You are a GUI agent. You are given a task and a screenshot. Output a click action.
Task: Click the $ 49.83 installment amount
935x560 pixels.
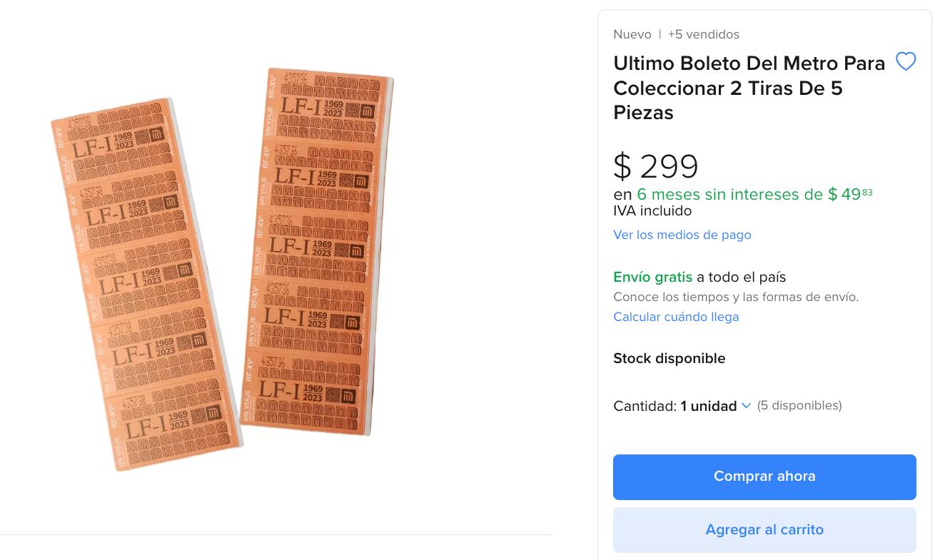(849, 194)
